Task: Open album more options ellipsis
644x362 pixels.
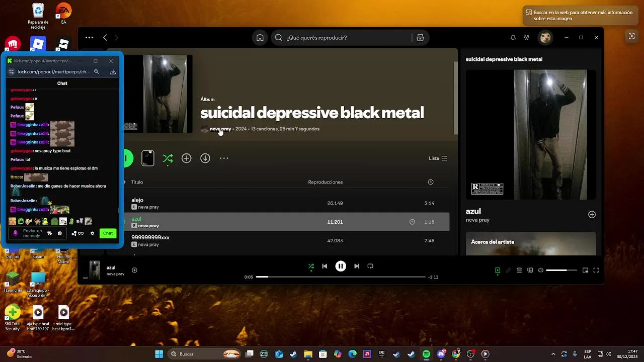Action: 224,158
